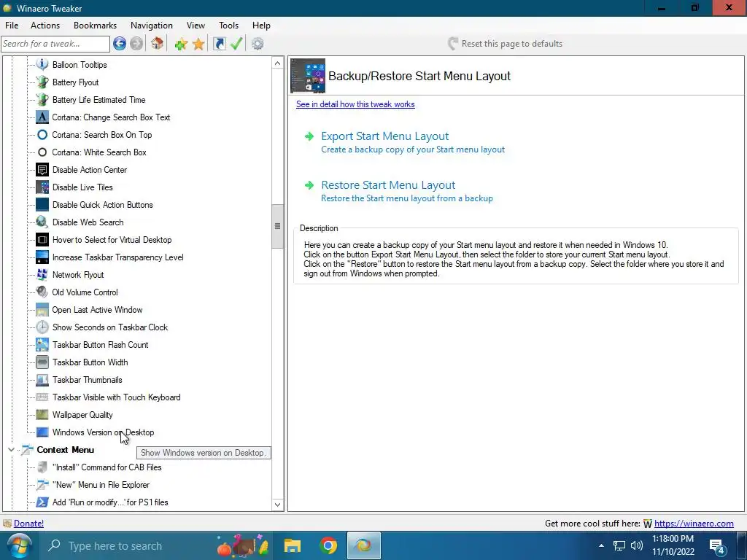
Task: Click the tree scrollbar up arrow
Action: click(278, 63)
